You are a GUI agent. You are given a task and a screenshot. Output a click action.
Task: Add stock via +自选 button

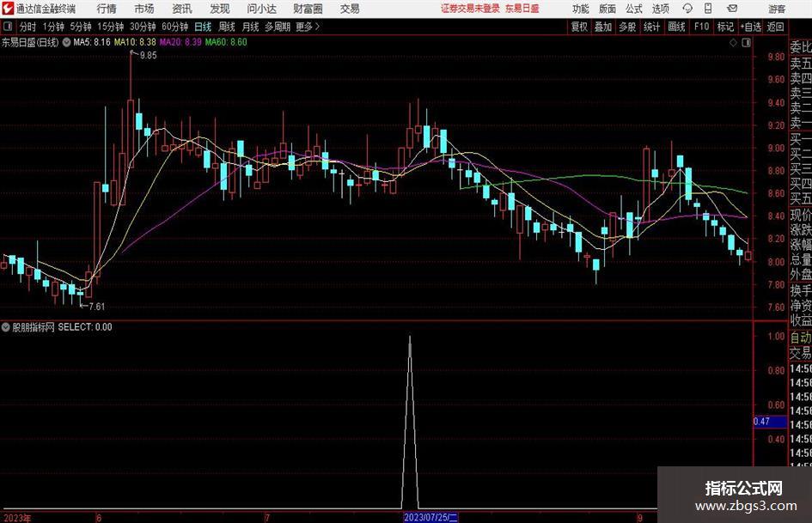(x=751, y=27)
